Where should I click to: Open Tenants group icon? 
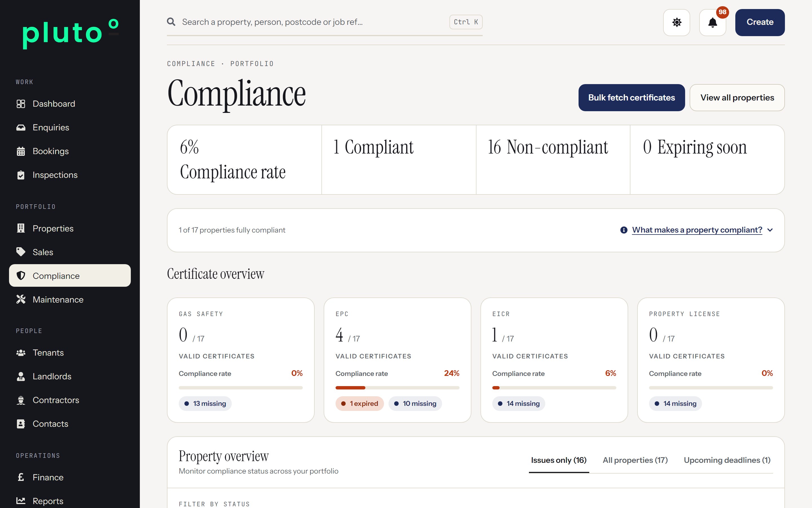pyautogui.click(x=21, y=353)
